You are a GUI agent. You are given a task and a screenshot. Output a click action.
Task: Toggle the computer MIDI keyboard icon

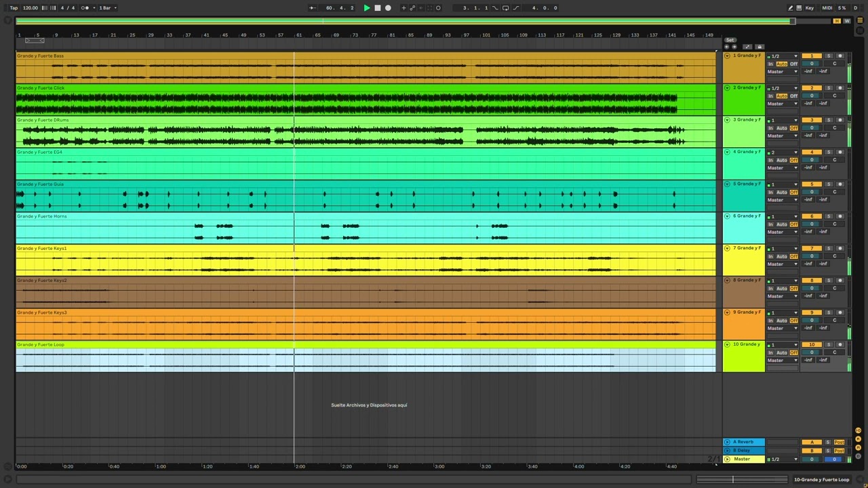click(x=798, y=8)
